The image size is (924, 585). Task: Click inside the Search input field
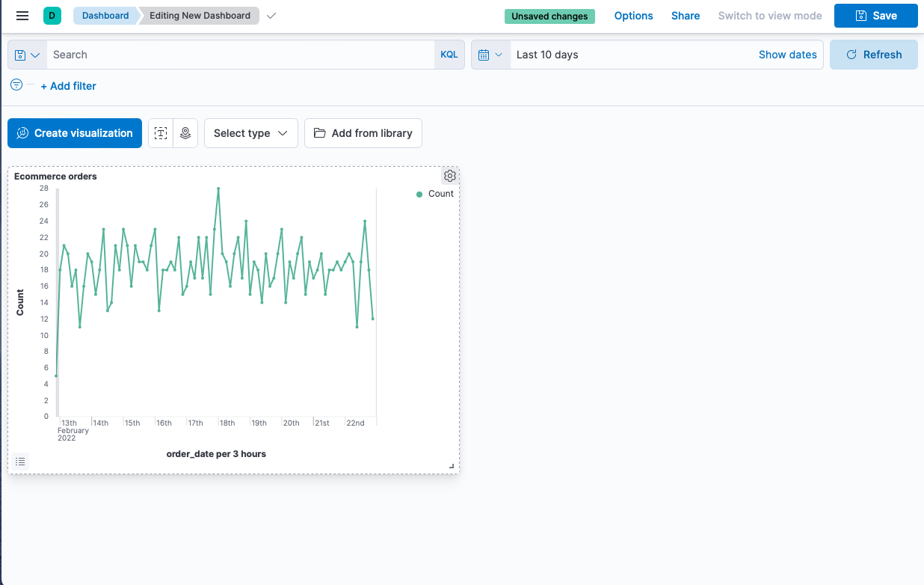150,54
